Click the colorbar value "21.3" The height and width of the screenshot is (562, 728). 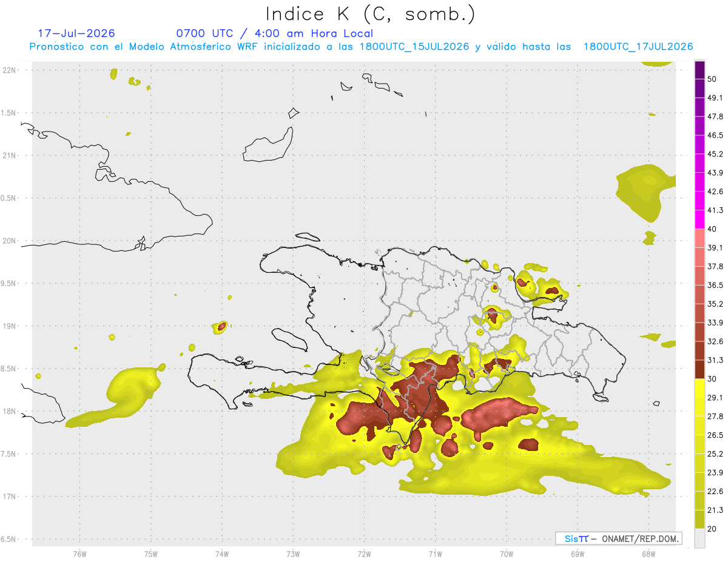tap(715, 510)
